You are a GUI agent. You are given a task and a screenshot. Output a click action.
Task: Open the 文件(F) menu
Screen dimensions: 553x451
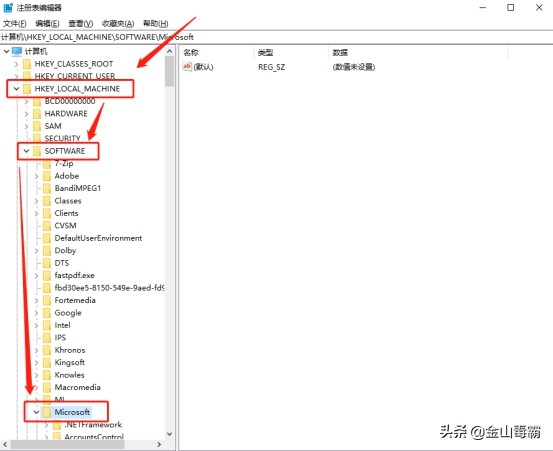(14, 24)
